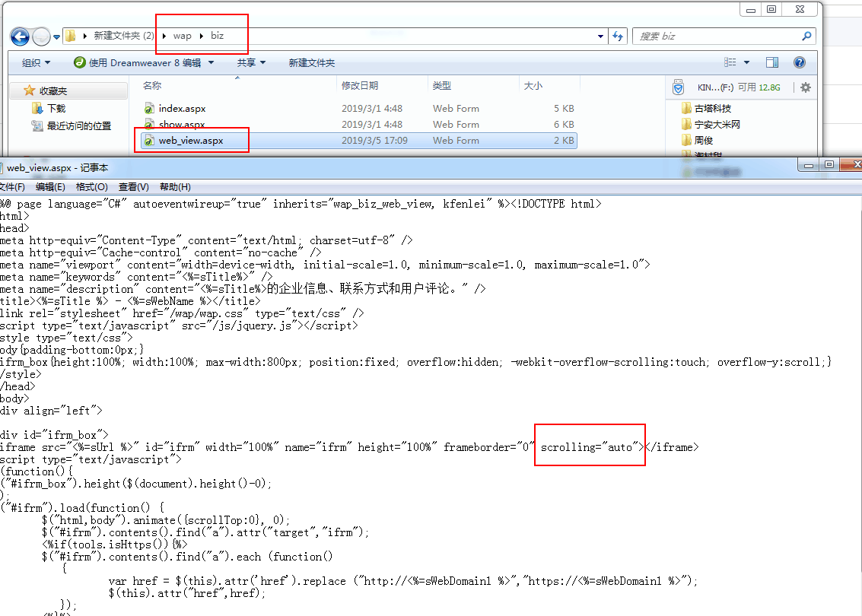Click the change view layout icon
The image size is (862, 616).
(731, 62)
